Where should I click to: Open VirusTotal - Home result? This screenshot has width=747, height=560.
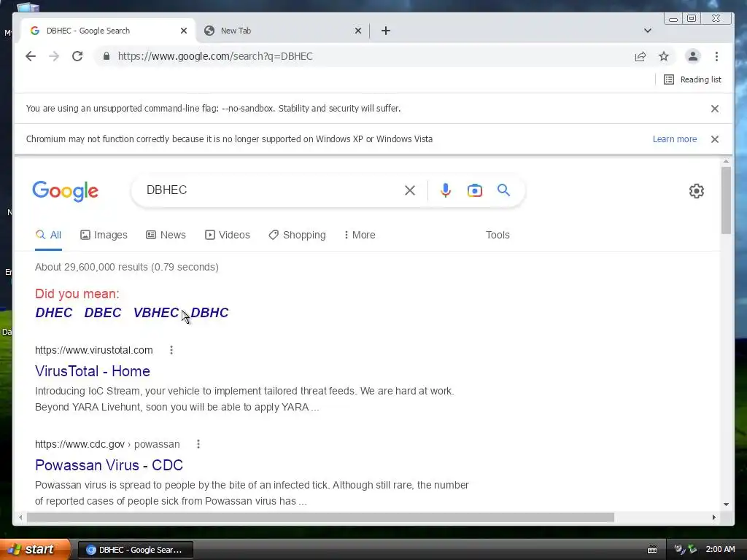click(93, 371)
